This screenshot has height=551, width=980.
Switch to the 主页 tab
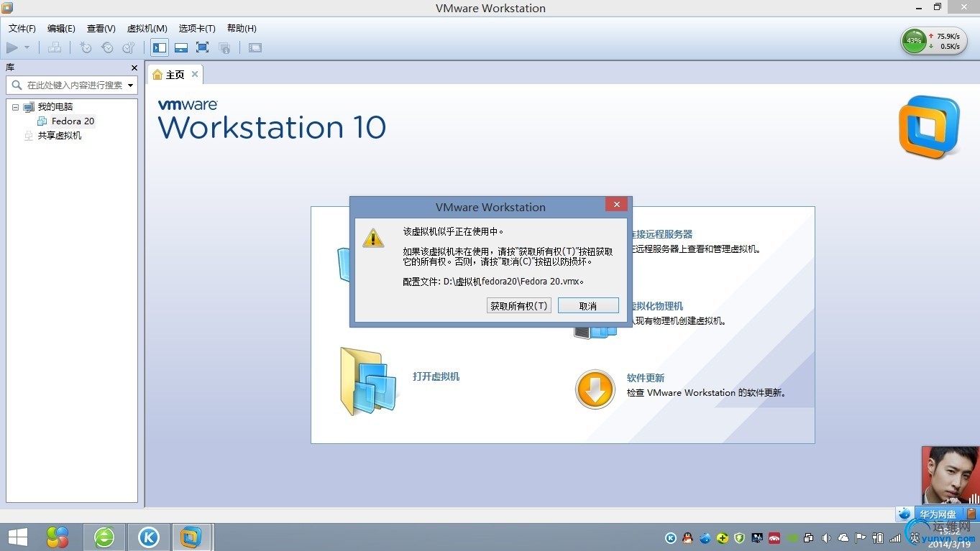pos(173,74)
